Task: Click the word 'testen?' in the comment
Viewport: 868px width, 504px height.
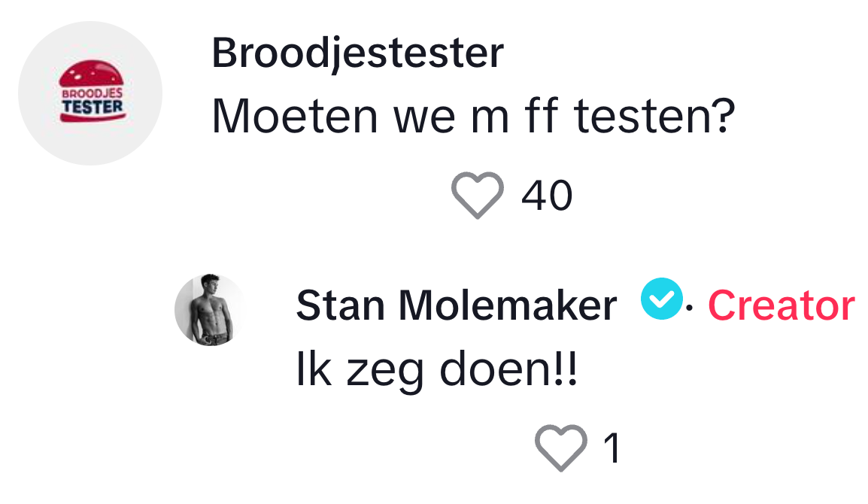Action: pos(653,117)
